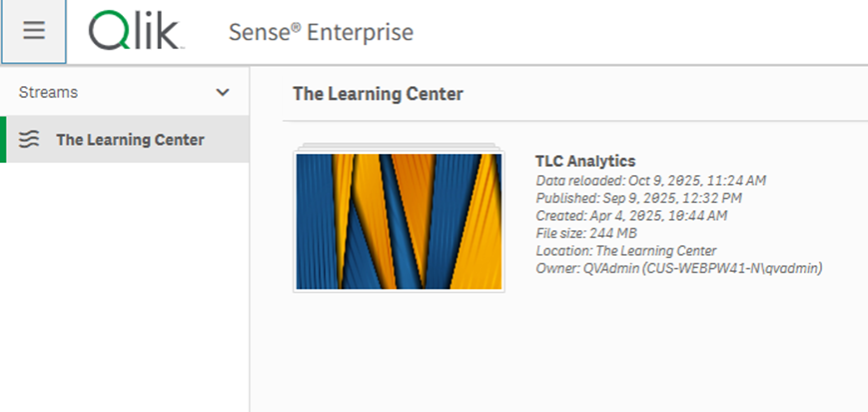868x412 pixels.
Task: Click the stream icon beside The Learning Center
Action: [30, 140]
